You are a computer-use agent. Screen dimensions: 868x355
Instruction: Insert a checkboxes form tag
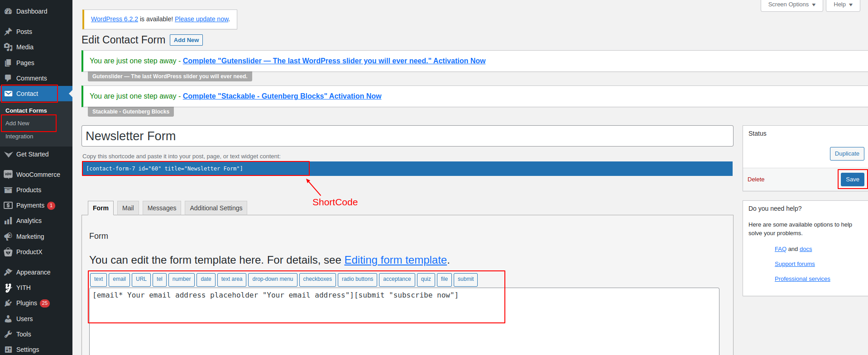coord(317,279)
